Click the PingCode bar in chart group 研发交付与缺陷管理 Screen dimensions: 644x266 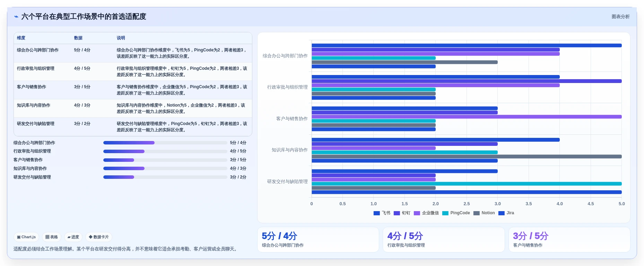[467, 184]
